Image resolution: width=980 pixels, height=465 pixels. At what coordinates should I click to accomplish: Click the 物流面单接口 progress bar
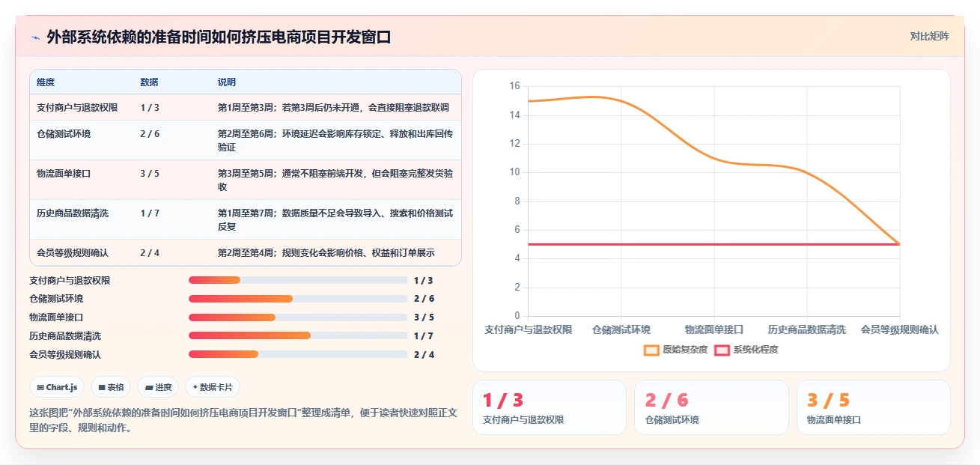click(298, 317)
